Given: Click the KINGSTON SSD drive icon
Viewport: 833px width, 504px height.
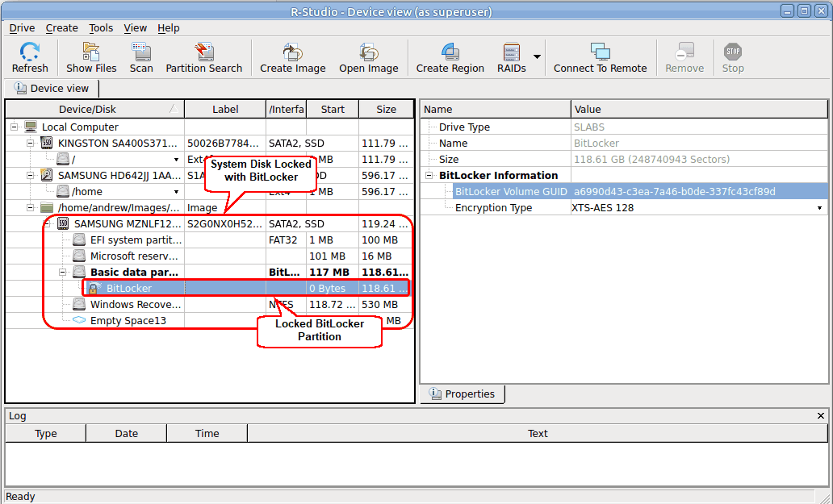Looking at the screenshot, I should coord(47,144).
